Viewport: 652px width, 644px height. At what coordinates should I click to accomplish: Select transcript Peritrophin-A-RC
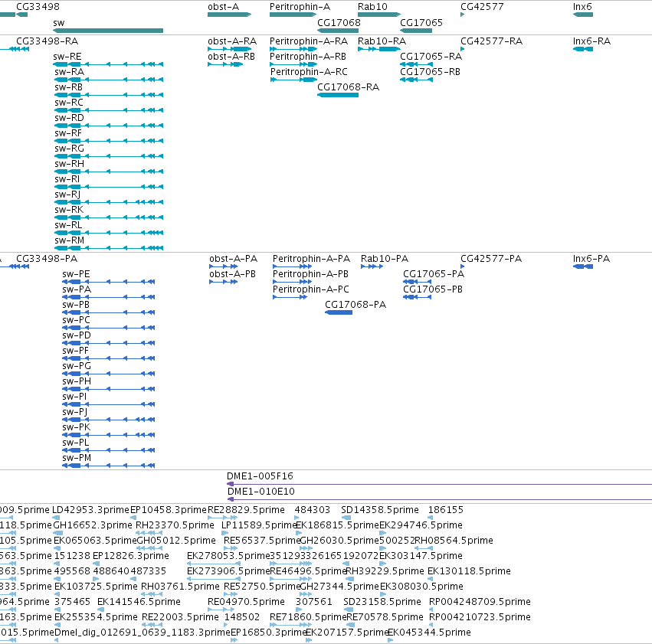click(x=293, y=80)
